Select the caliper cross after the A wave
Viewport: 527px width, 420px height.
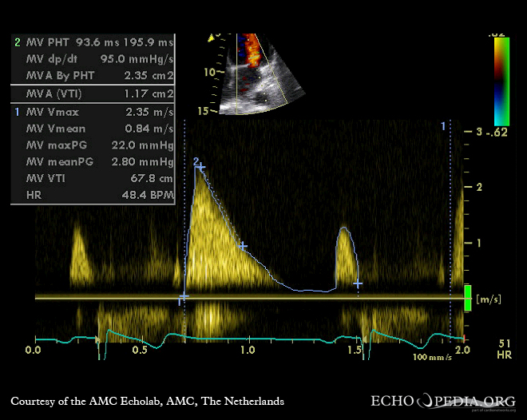(x=358, y=283)
